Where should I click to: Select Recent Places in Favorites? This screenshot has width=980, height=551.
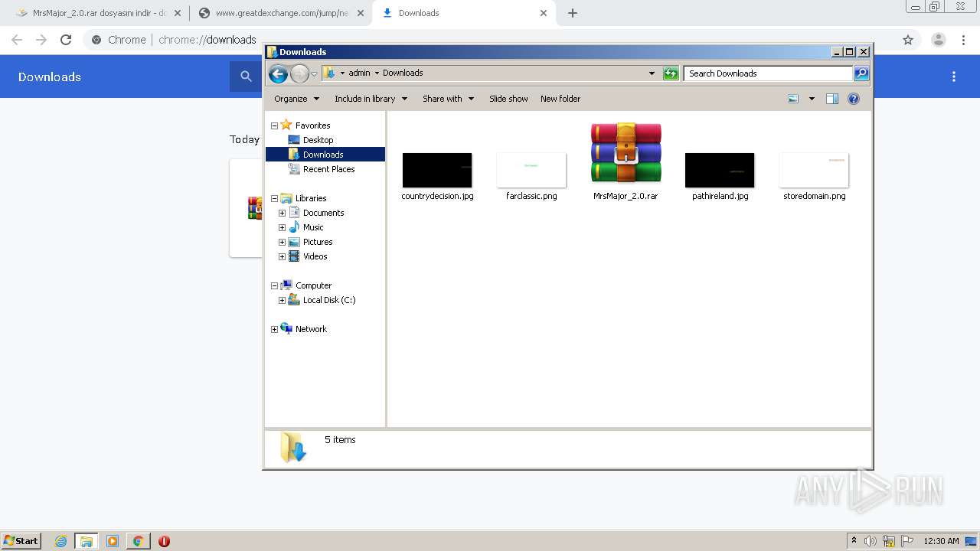pyautogui.click(x=328, y=169)
